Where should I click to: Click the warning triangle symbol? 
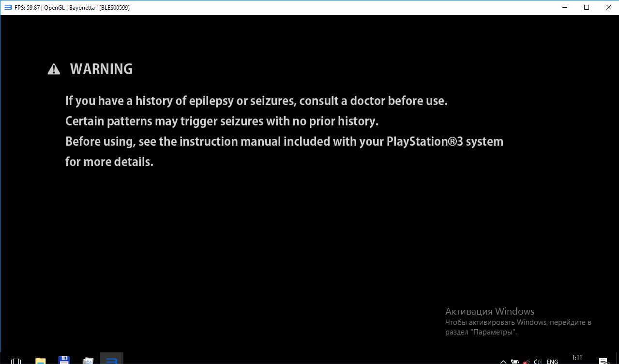coord(54,70)
